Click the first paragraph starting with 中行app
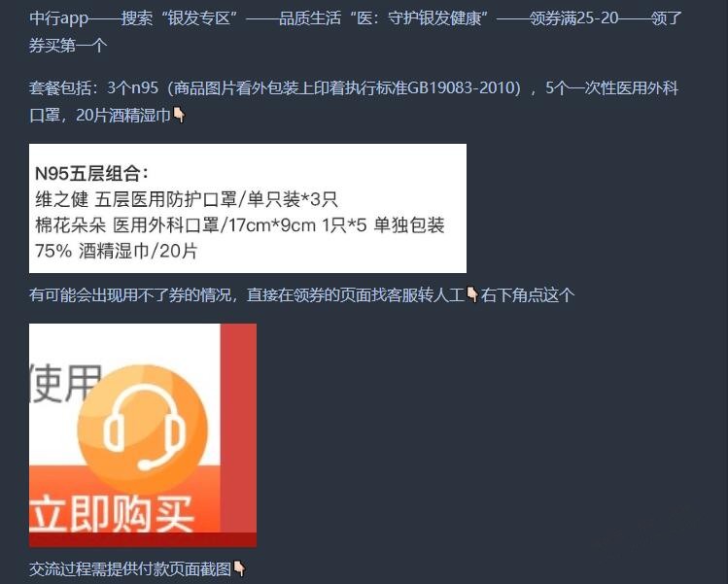 tap(355, 31)
